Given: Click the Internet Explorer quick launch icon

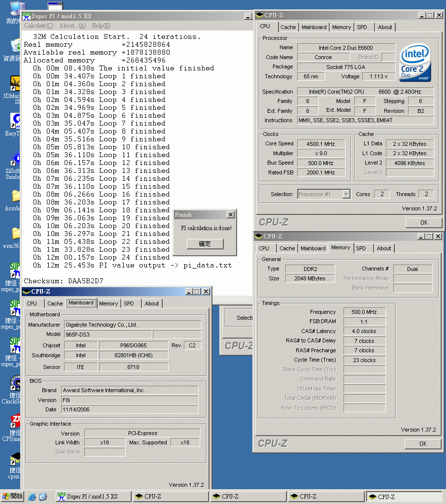Looking at the screenshot, I should point(32,497).
